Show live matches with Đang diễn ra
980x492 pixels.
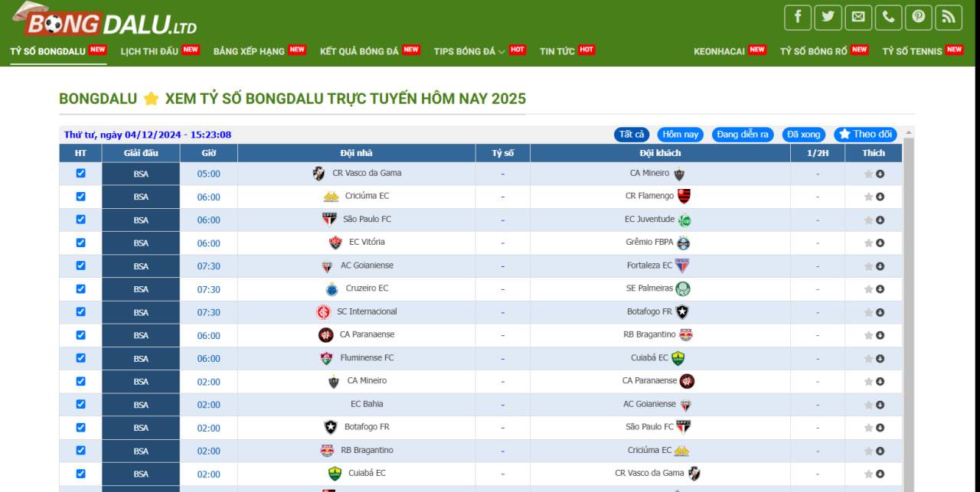pos(743,135)
